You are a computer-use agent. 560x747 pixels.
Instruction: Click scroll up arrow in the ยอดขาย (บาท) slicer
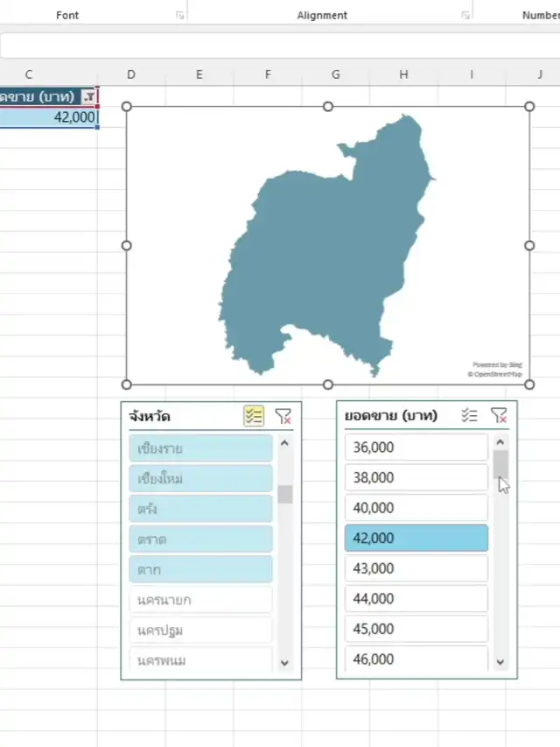pyautogui.click(x=500, y=443)
